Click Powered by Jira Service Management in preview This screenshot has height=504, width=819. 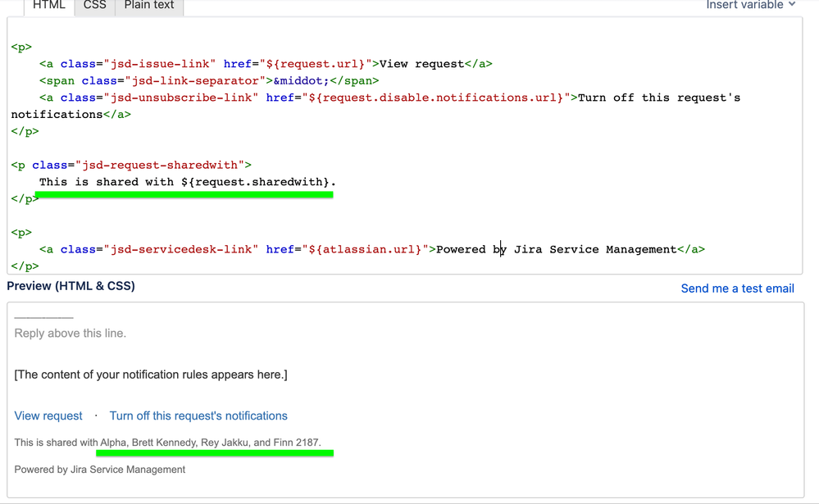(100, 470)
